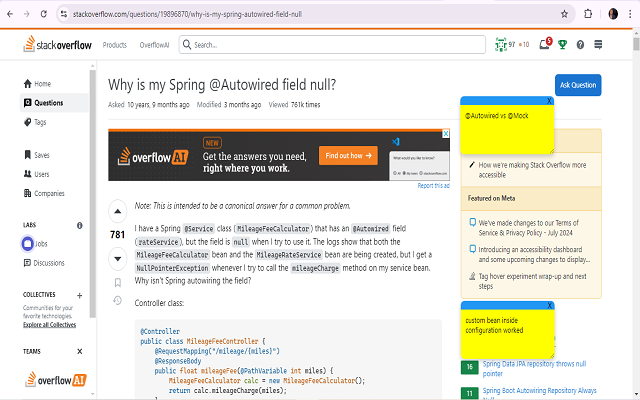Click the 'Modified 3 months ago' text

pyautogui.click(x=229, y=104)
